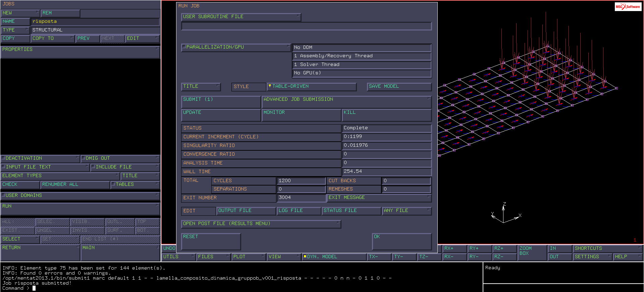Click PREV job button
This screenshot has height=292, width=644.
pyautogui.click(x=88, y=39)
